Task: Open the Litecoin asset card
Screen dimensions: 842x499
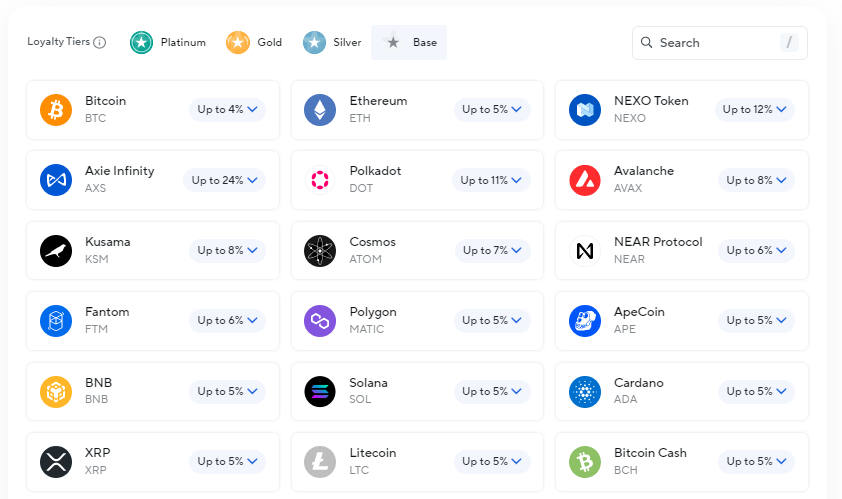Action: pyautogui.click(x=380, y=461)
